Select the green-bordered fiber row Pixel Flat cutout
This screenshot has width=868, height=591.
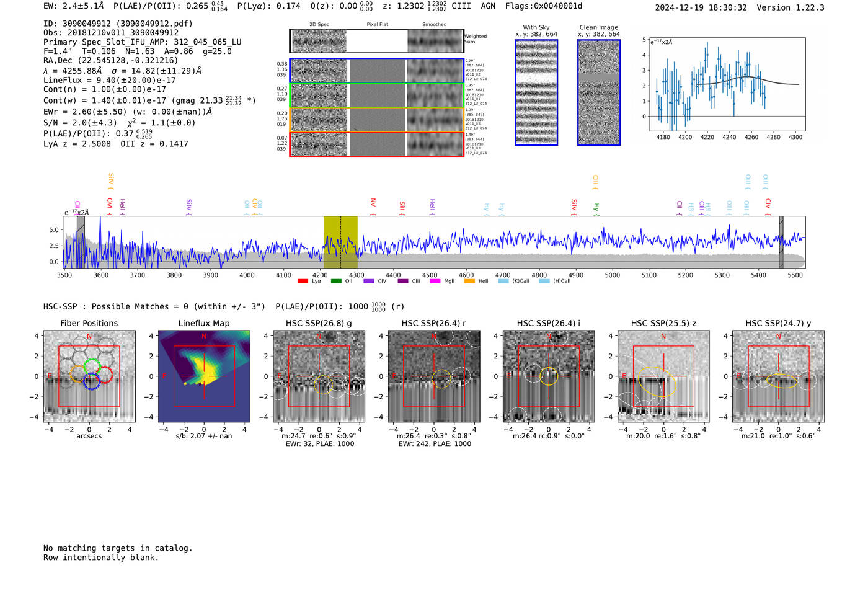coord(377,96)
